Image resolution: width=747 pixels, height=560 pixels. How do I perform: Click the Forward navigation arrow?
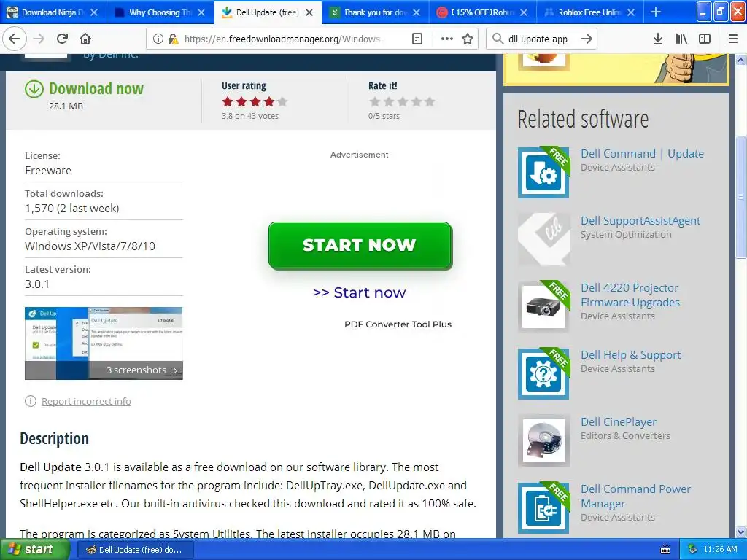(x=39, y=39)
